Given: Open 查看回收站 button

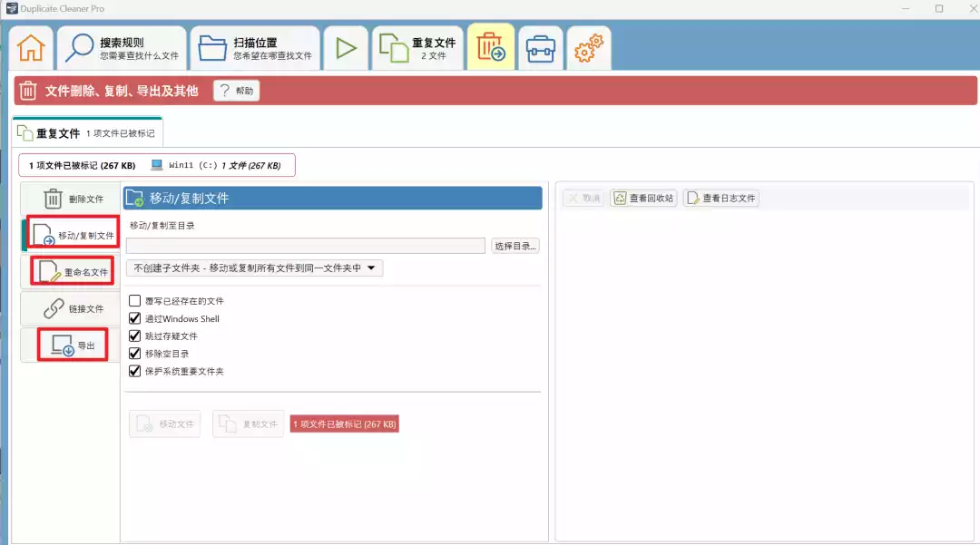Looking at the screenshot, I should 644,198.
